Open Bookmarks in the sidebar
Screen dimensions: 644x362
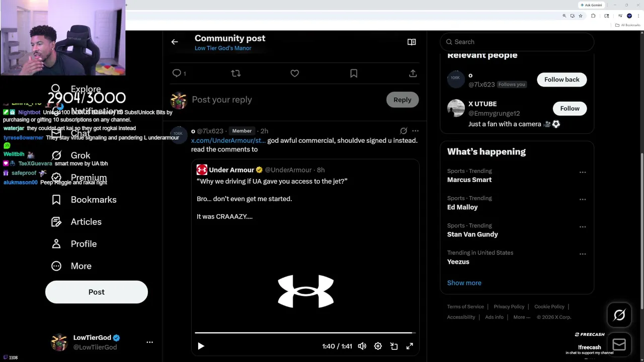[x=94, y=200]
